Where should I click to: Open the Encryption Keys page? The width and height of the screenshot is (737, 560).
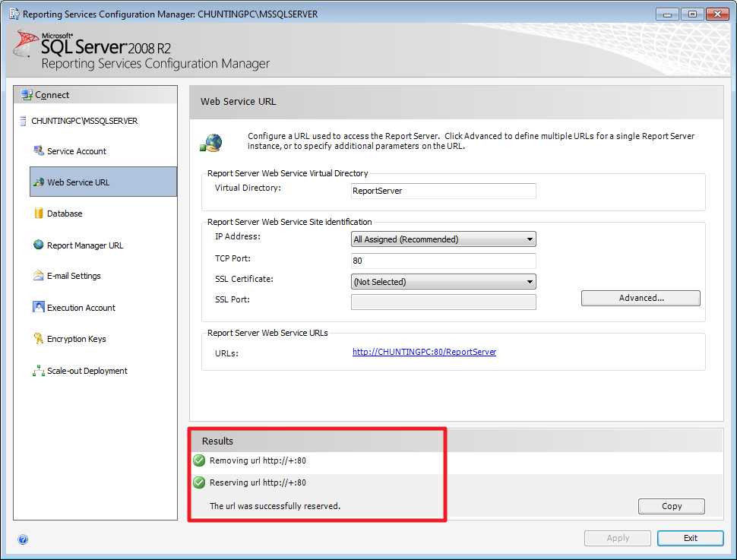pyautogui.click(x=77, y=339)
